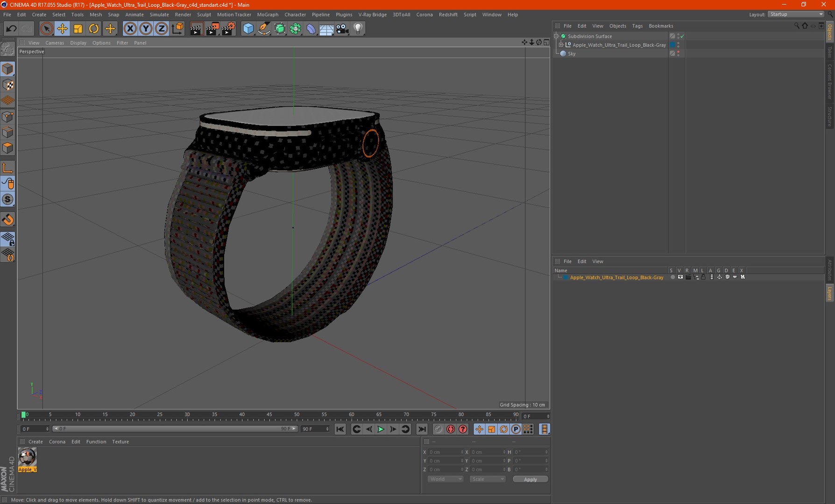The width and height of the screenshot is (835, 504).
Task: Toggle Record Active Objects button
Action: [x=438, y=429]
